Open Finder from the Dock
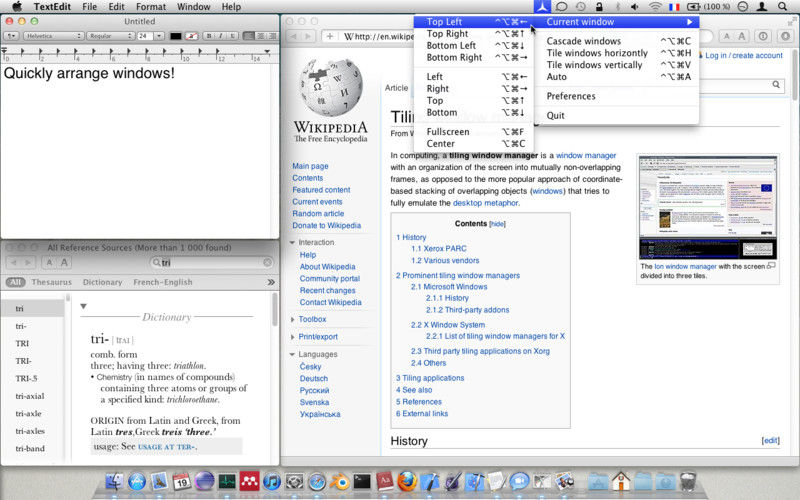The height and width of the screenshot is (500, 800). coord(114,481)
